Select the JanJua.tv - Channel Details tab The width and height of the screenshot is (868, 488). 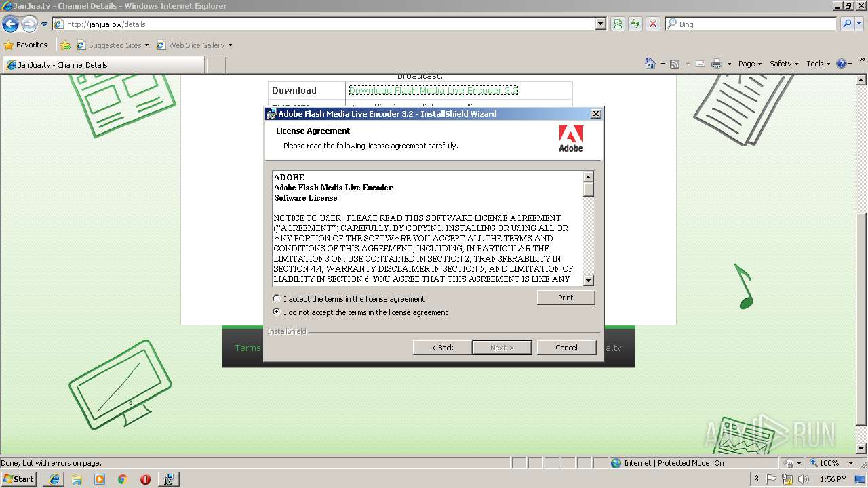103,65
